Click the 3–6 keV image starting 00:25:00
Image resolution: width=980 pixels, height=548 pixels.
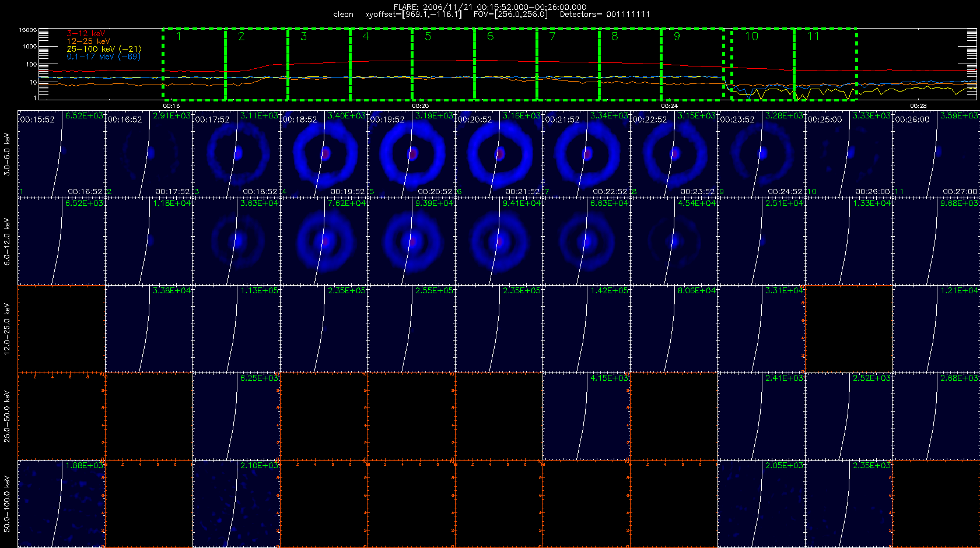pyautogui.click(x=849, y=154)
